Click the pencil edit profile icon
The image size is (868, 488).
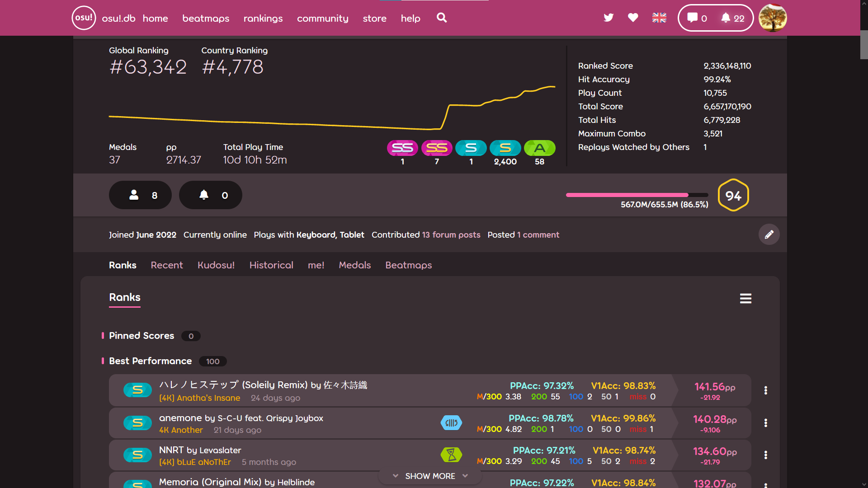[769, 235]
